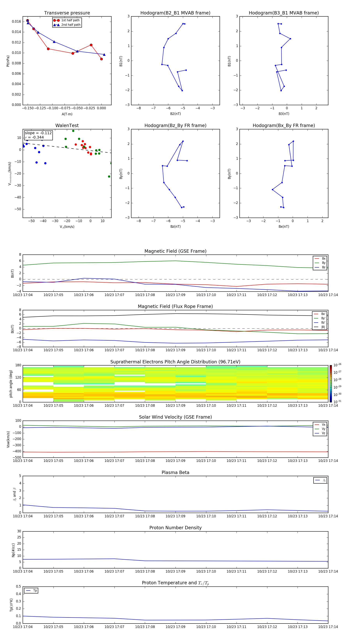Image resolution: width=351 pixels, height=644 pixels.
Task: Click the 'Hodogram(Bz_By FR frame)' title
Action: 175,125
